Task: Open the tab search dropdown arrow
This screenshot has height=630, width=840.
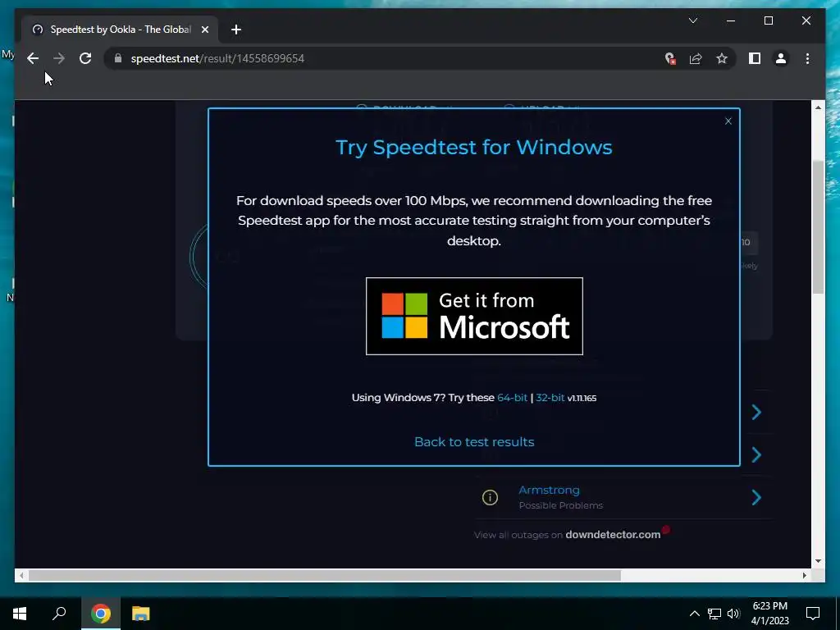Action: (693, 21)
